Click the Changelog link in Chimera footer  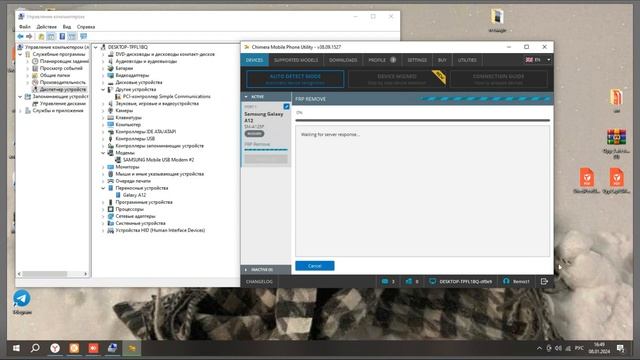(x=259, y=282)
